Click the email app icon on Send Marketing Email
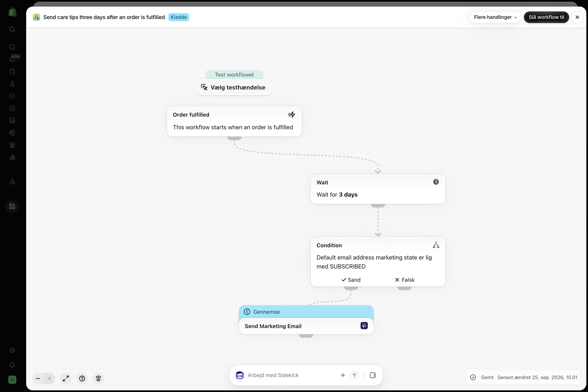The width and height of the screenshot is (588, 392). tap(364, 326)
